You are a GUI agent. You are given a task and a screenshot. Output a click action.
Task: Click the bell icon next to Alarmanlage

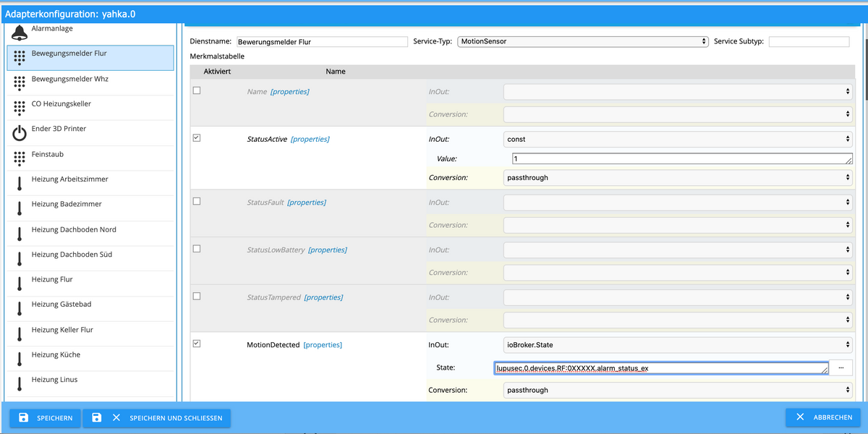[20, 32]
